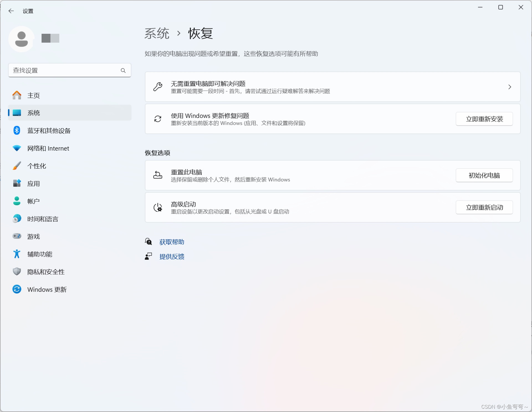Click the 查找设置 search field

pyautogui.click(x=70, y=70)
